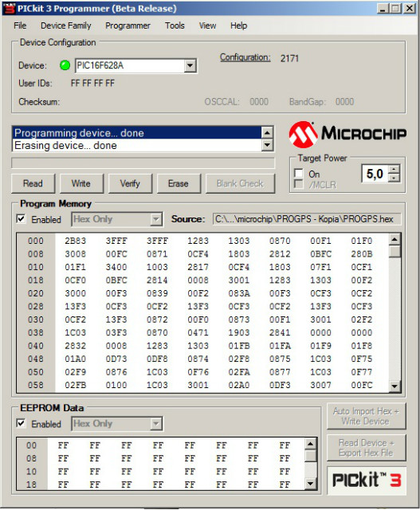Screen dimensions: 420x510
Task: Click last FF cell in EEPROM row 18
Action: tap(285, 484)
